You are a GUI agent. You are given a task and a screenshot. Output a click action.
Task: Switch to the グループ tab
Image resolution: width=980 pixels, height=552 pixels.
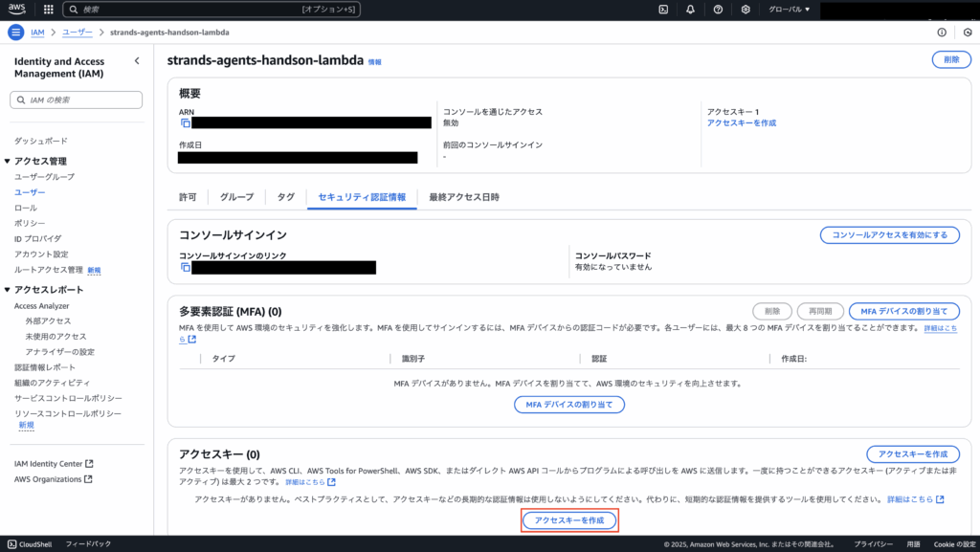(237, 197)
